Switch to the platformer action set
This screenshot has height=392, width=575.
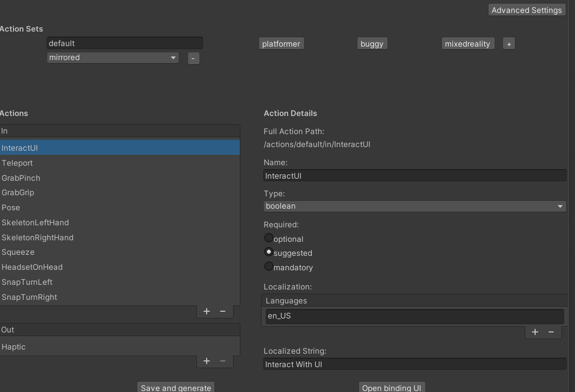[281, 43]
